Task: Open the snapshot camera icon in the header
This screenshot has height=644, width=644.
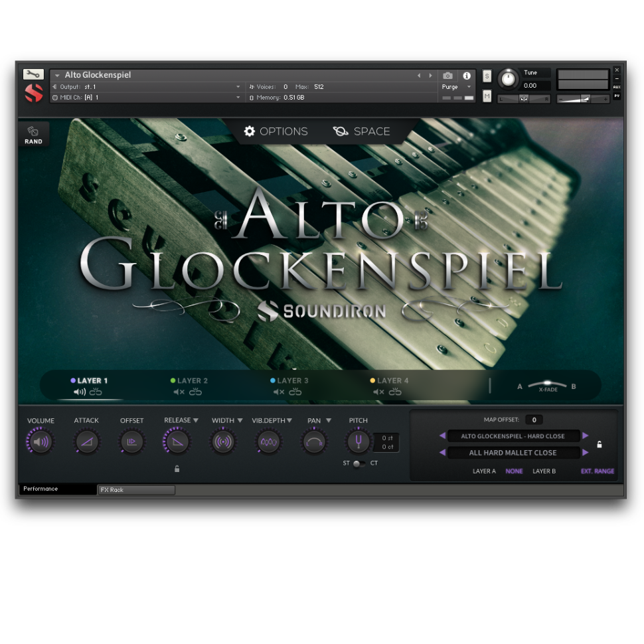Action: [x=447, y=75]
